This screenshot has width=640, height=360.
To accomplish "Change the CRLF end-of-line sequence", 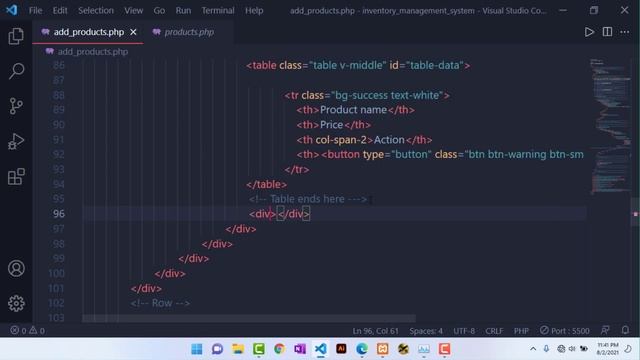I will 494,331.
